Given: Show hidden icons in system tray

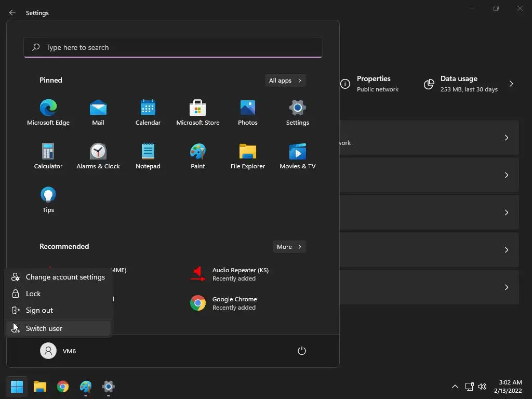Looking at the screenshot, I should (x=455, y=387).
